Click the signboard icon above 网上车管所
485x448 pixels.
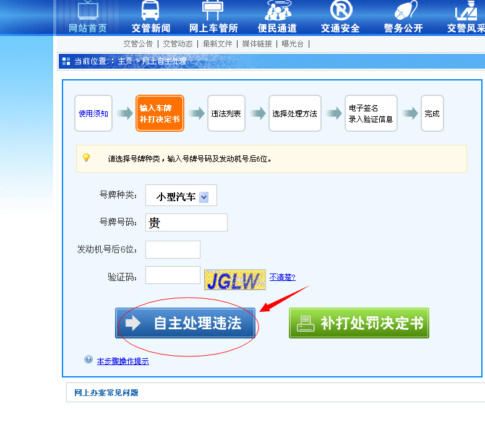[x=213, y=10]
